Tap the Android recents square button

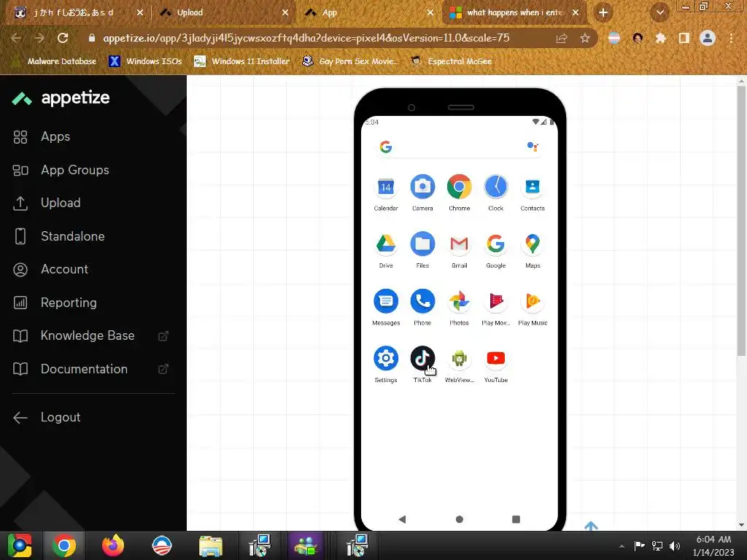[x=516, y=519]
